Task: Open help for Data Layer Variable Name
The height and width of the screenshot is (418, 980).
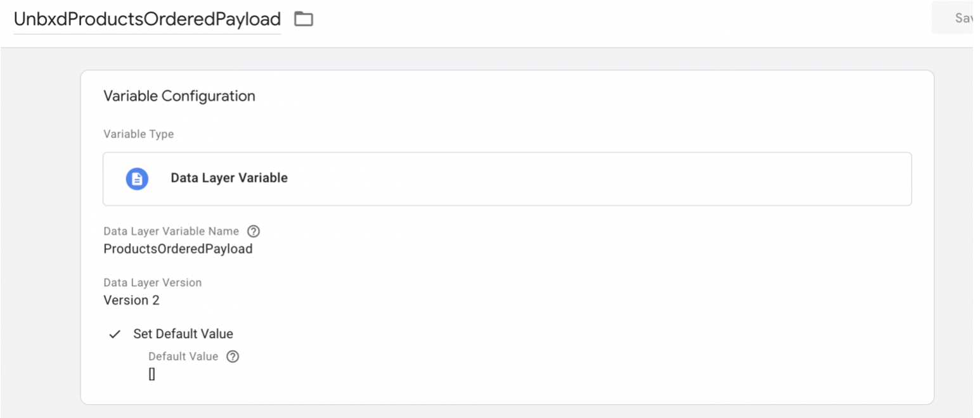Action: [x=254, y=231]
